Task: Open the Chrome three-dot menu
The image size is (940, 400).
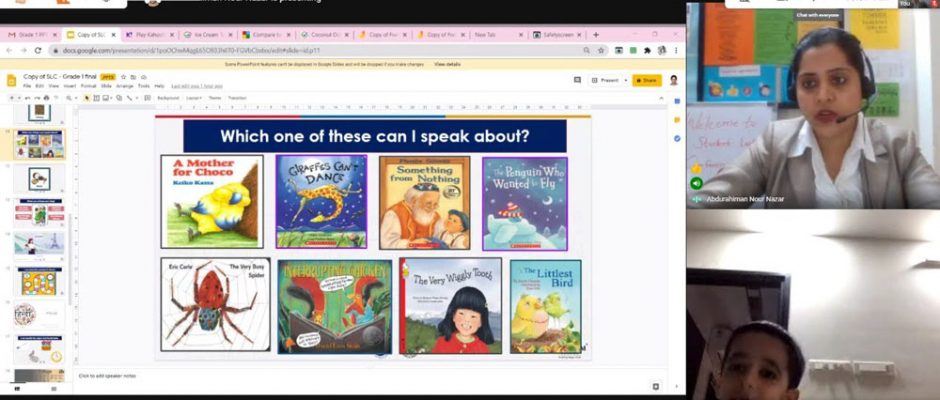Action: pos(676,51)
